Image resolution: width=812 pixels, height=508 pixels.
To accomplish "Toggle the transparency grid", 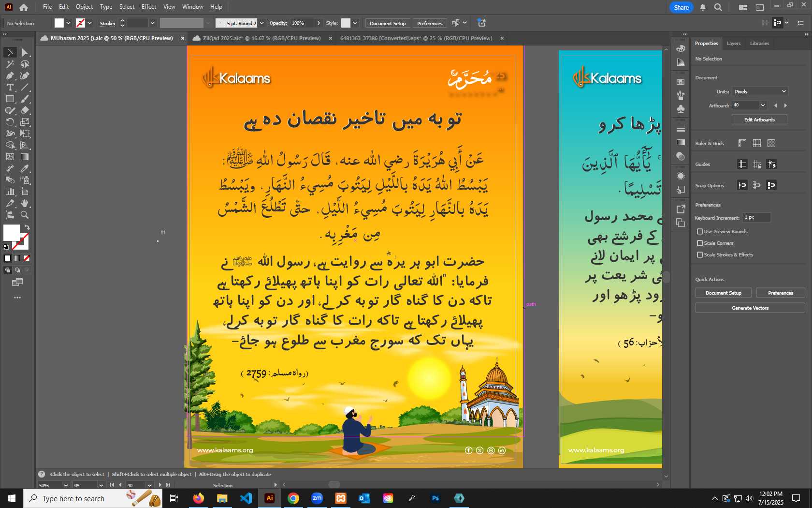I will coord(771,143).
